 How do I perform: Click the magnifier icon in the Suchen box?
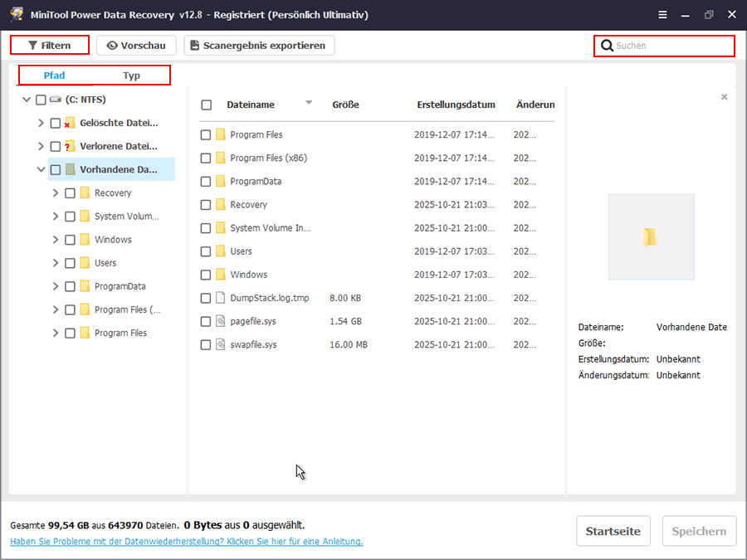607,46
